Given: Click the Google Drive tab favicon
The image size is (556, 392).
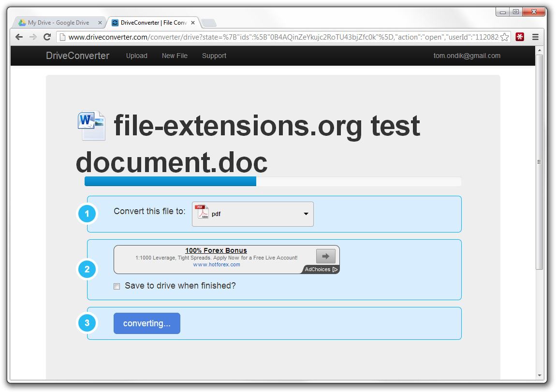Looking at the screenshot, I should click(x=22, y=23).
